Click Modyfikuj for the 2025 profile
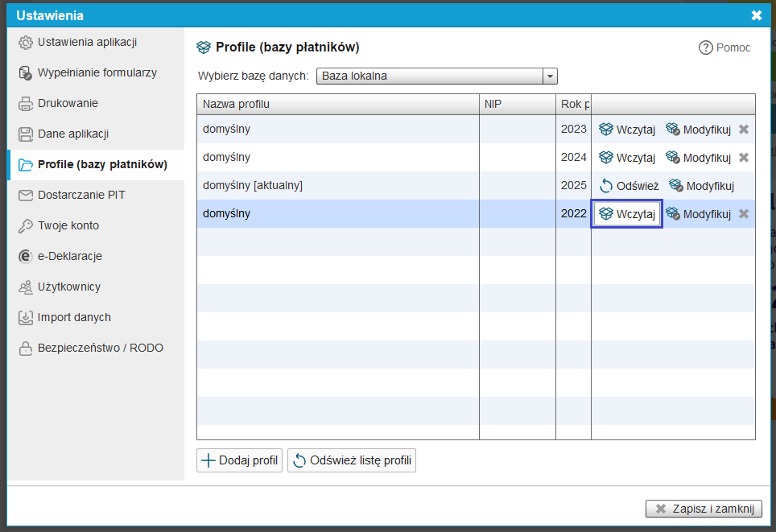 (x=701, y=186)
